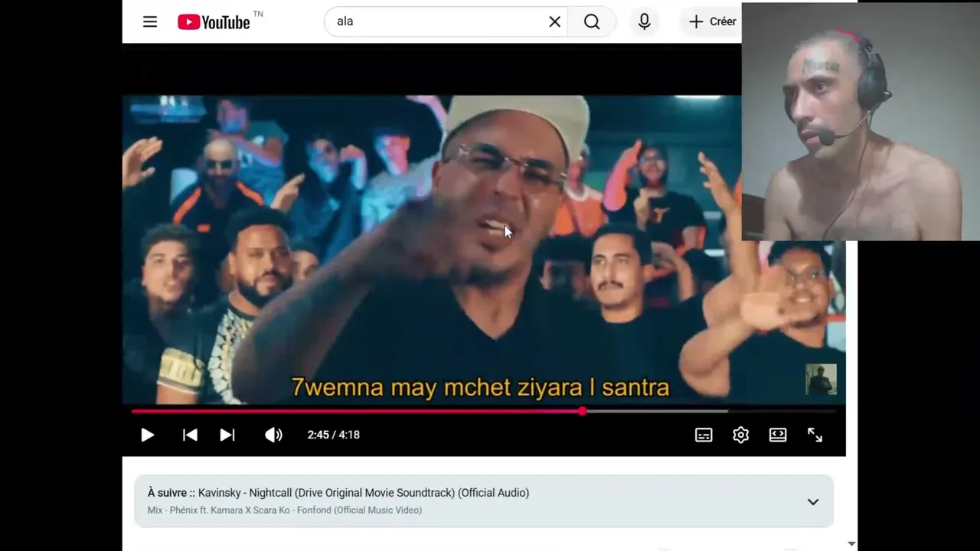Skip to the next video
The width and height of the screenshot is (980, 551).
click(x=227, y=435)
